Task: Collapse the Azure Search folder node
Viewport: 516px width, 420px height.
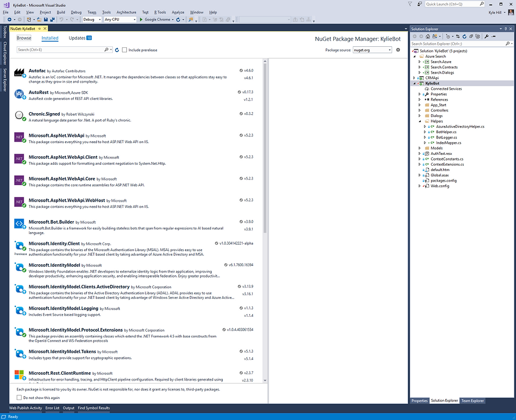Action: point(414,56)
